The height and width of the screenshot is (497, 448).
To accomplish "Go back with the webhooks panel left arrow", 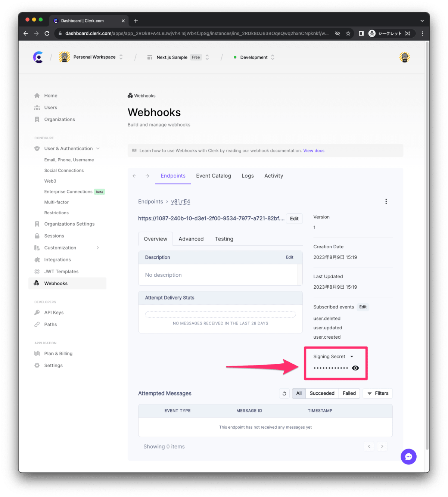I will pos(134,176).
